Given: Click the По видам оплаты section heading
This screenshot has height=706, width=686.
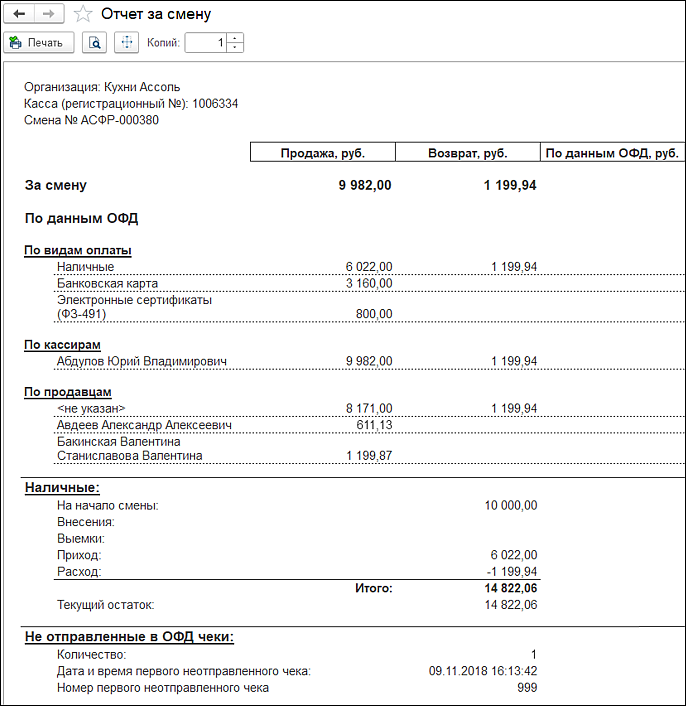Looking at the screenshot, I should pos(78,250).
